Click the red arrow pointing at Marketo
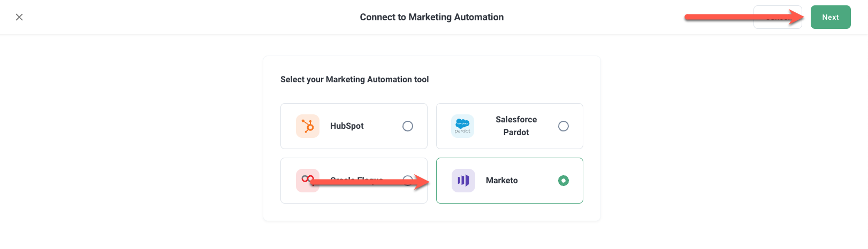The width and height of the screenshot is (868, 249). click(x=369, y=183)
